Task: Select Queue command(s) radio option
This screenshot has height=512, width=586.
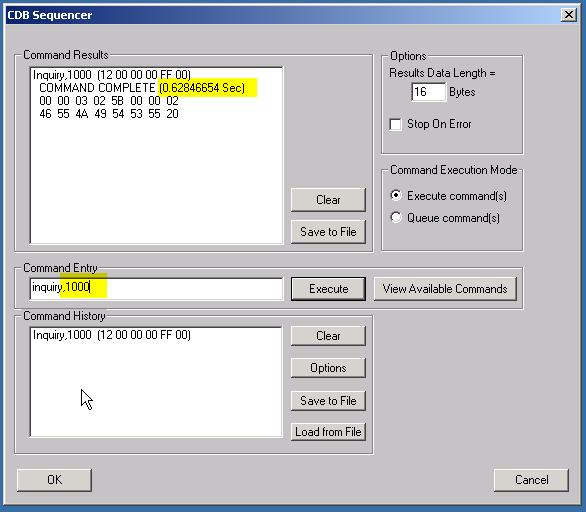Action: coord(396,218)
